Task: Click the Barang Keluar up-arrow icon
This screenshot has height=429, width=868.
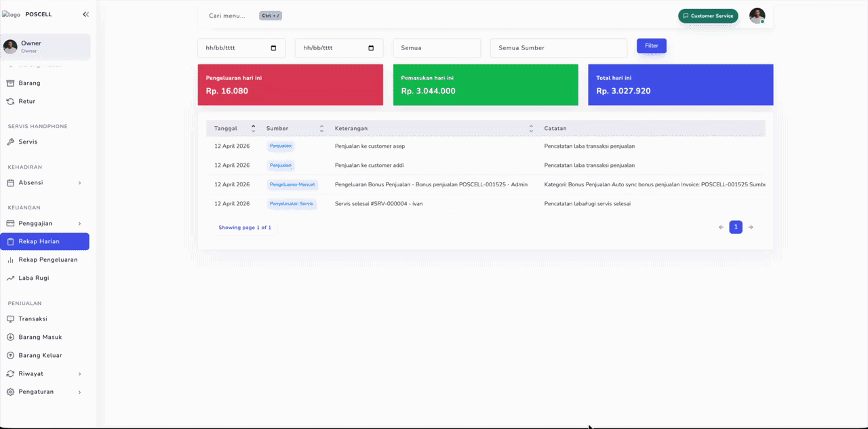Action: pos(10,355)
